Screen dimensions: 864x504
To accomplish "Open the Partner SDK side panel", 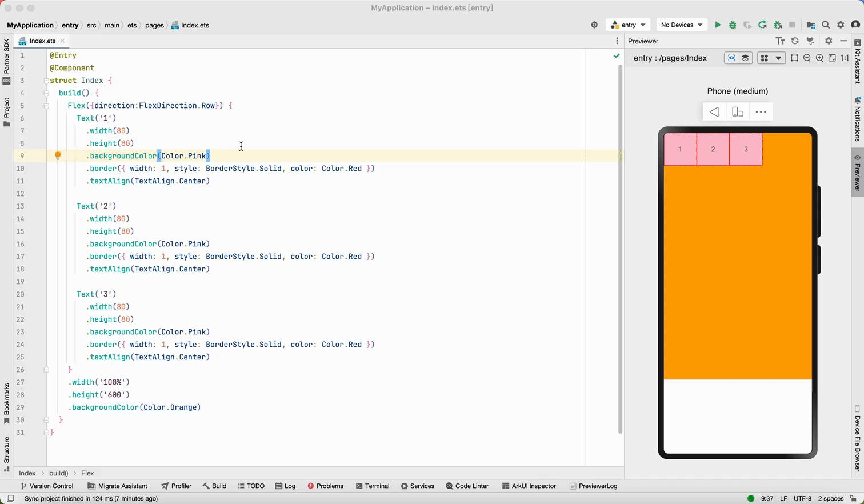I will pyautogui.click(x=6, y=61).
